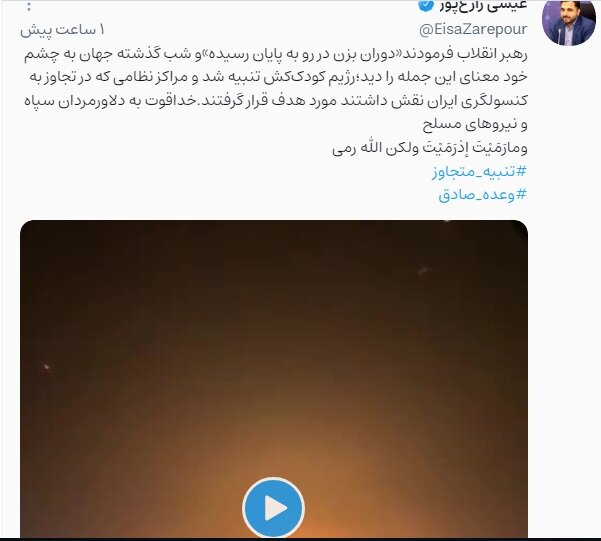Open the tweet's more options dots
Viewport: 601px width, 541px height.
(29, 6)
